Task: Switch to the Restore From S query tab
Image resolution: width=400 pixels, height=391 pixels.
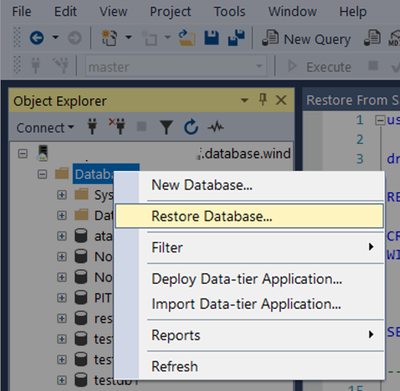Action: (x=352, y=100)
